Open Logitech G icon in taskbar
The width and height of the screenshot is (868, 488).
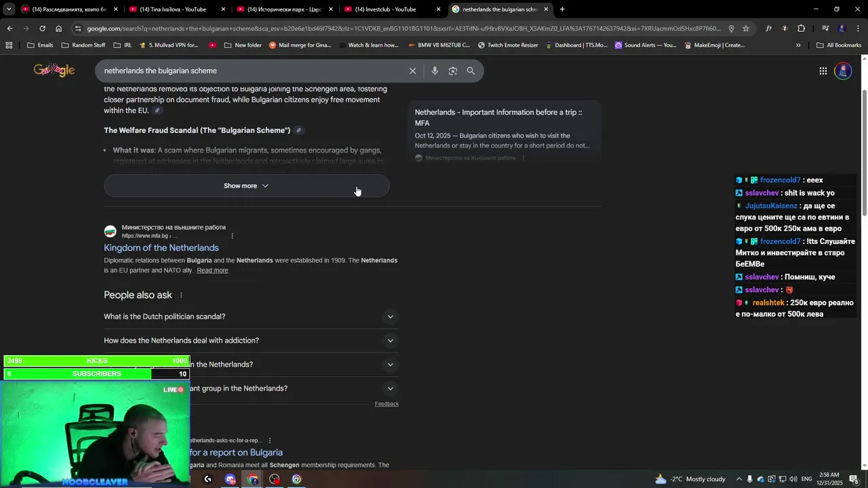[208, 479]
